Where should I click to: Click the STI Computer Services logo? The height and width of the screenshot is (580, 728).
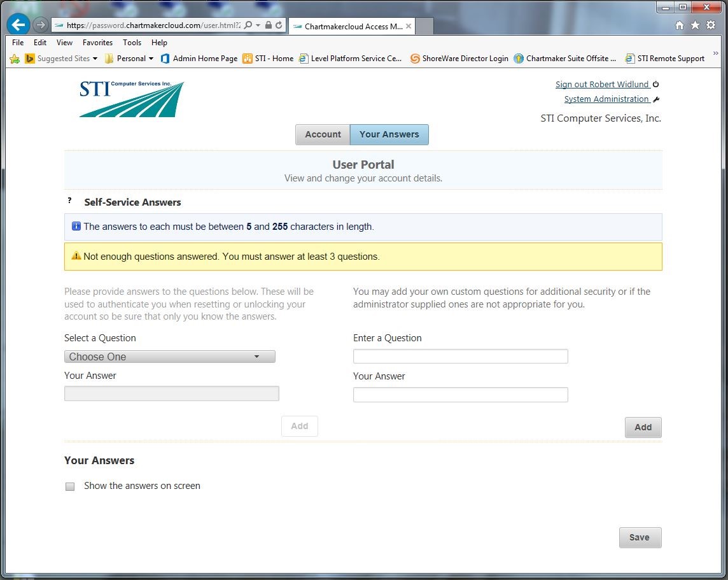(132, 99)
